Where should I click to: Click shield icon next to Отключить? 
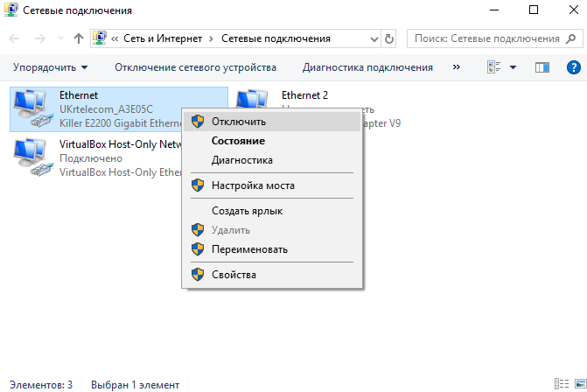pyautogui.click(x=198, y=122)
